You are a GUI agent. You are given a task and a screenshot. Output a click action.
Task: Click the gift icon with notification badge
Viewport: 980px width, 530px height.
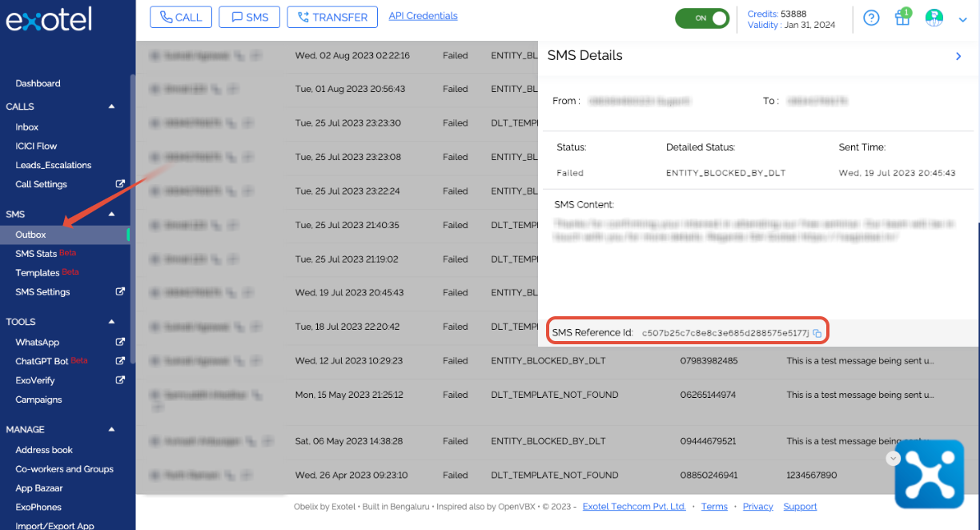(x=902, y=17)
